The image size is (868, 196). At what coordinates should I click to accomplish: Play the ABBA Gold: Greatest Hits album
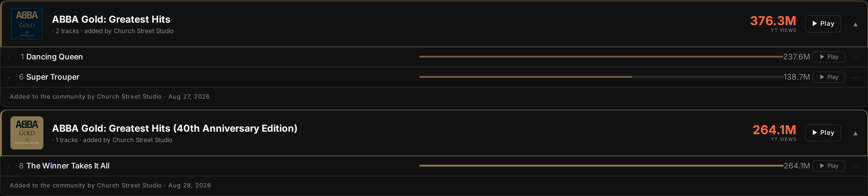tap(822, 24)
